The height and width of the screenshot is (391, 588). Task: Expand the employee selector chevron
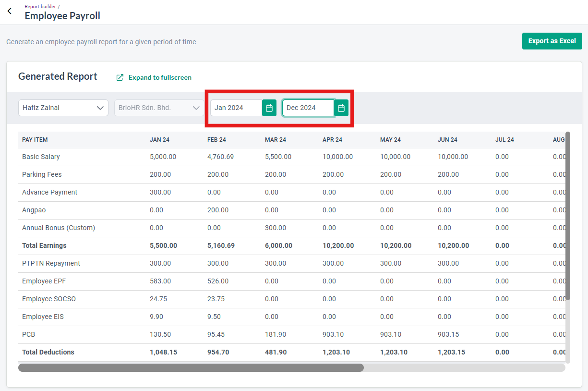click(100, 108)
